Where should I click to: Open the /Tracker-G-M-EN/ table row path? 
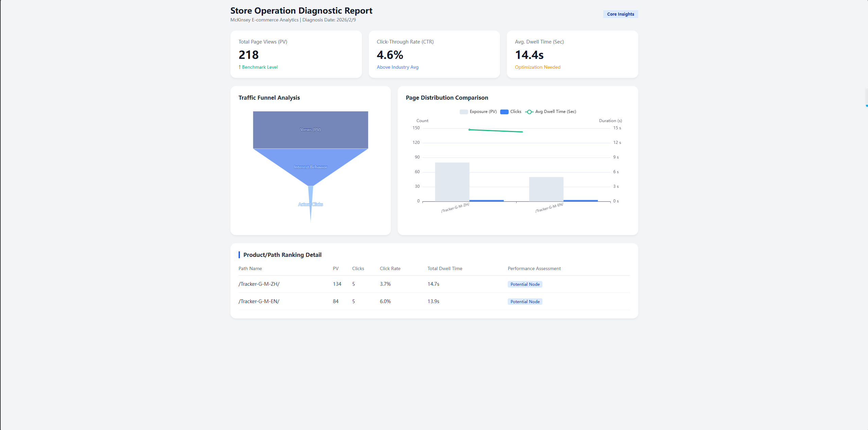tap(259, 301)
